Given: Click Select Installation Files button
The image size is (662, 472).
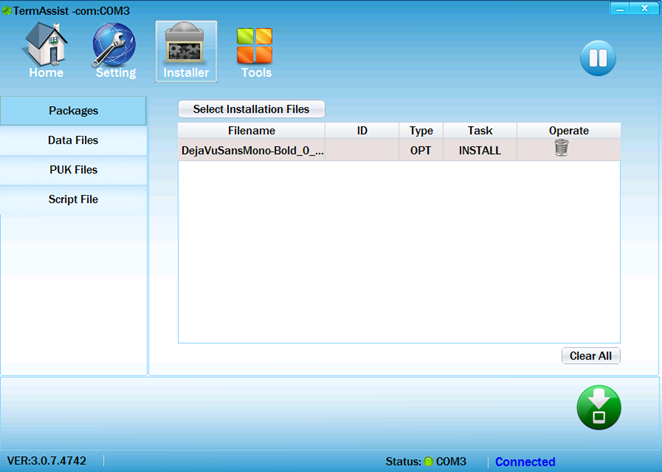Looking at the screenshot, I should tap(251, 109).
